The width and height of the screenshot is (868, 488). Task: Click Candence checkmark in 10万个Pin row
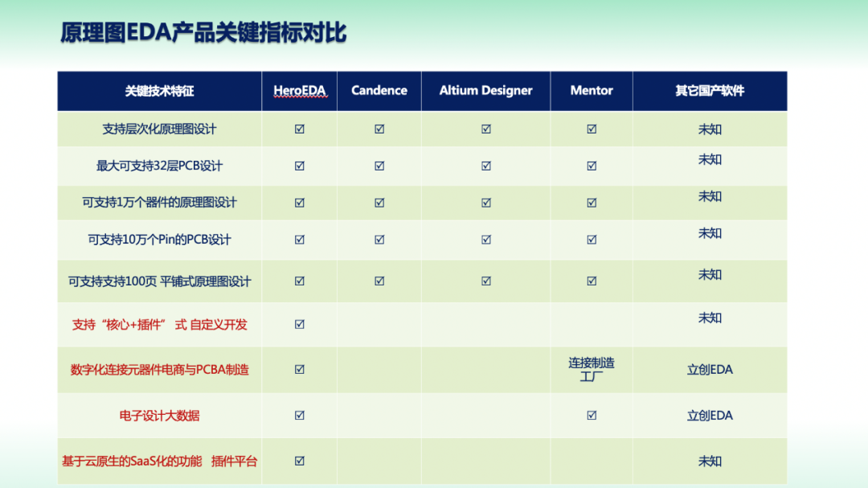[x=379, y=240]
